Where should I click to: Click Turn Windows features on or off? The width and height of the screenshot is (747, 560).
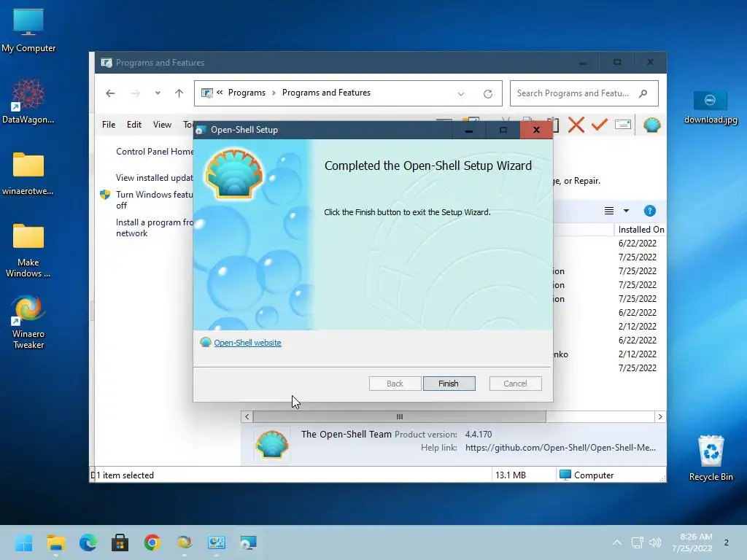point(155,200)
